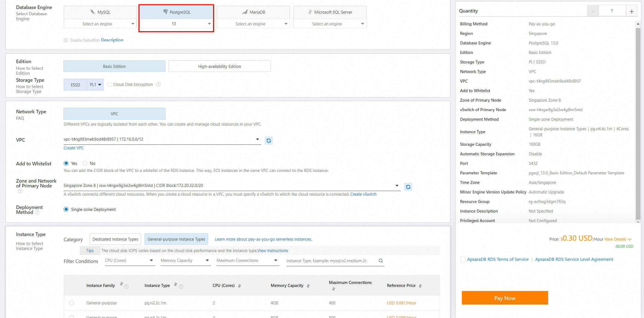Accept ApsaraDB RDS Terms of Service checkbox
This screenshot has height=318, width=644.
pos(463,259)
